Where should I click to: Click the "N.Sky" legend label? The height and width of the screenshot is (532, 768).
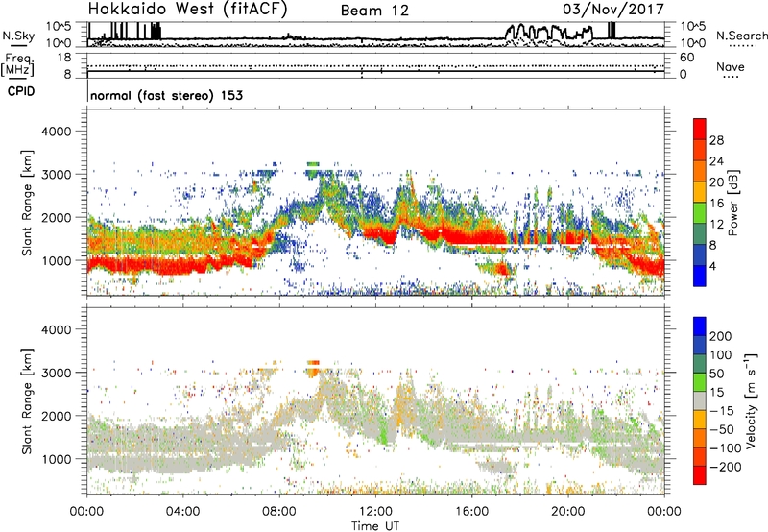pyautogui.click(x=18, y=36)
